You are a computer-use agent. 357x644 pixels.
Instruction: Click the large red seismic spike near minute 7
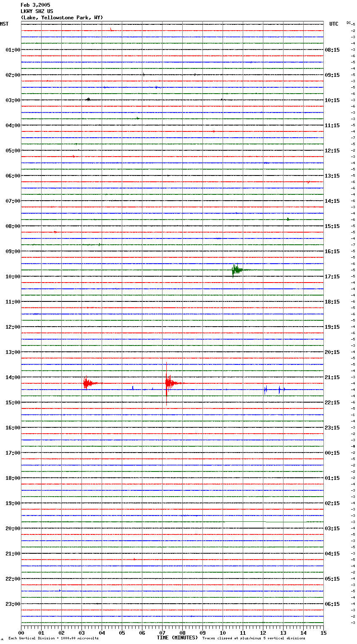pyautogui.click(x=167, y=383)
